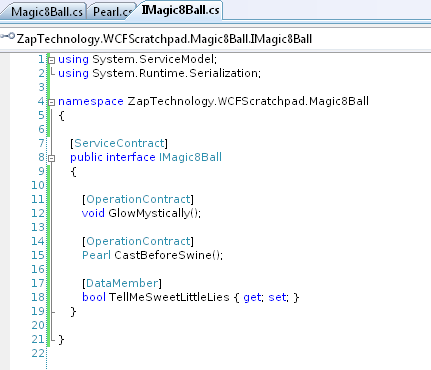Click the first OperationContract attribute on line 11
This screenshot has height=370, width=431.
(138, 199)
